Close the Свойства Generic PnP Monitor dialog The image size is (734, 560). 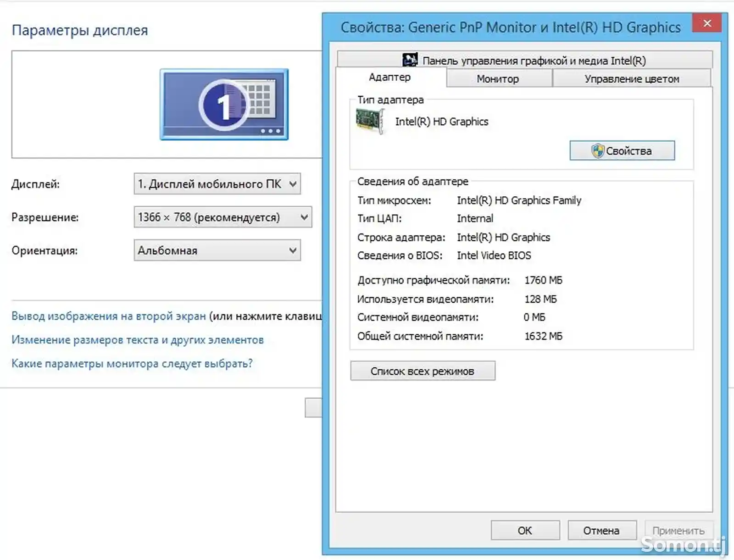(x=707, y=23)
